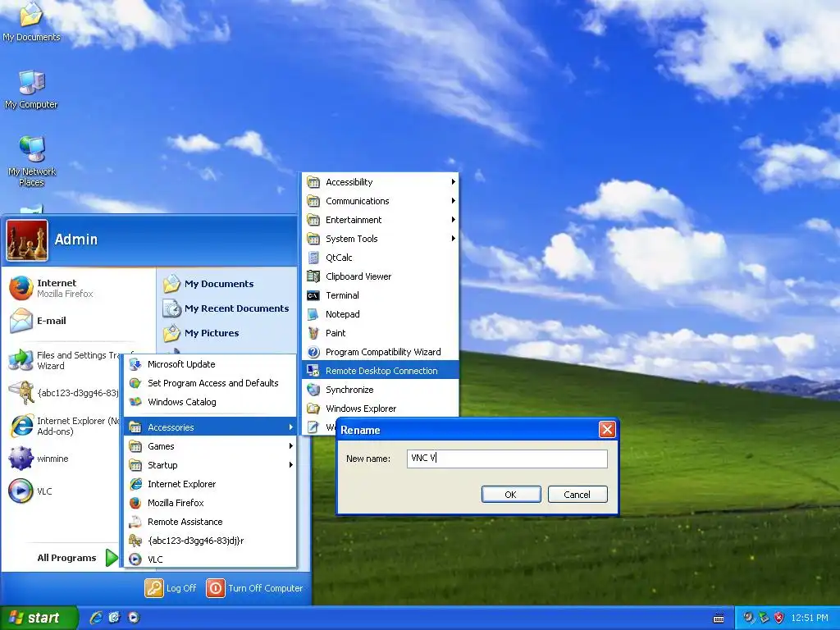Open My Documents desktop icon
840x630 pixels.
[31, 21]
